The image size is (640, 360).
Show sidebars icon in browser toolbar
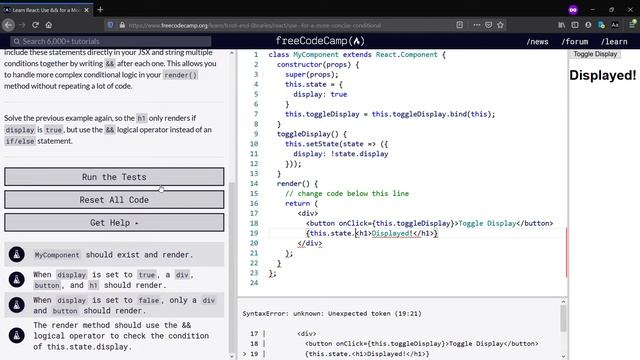point(575,25)
